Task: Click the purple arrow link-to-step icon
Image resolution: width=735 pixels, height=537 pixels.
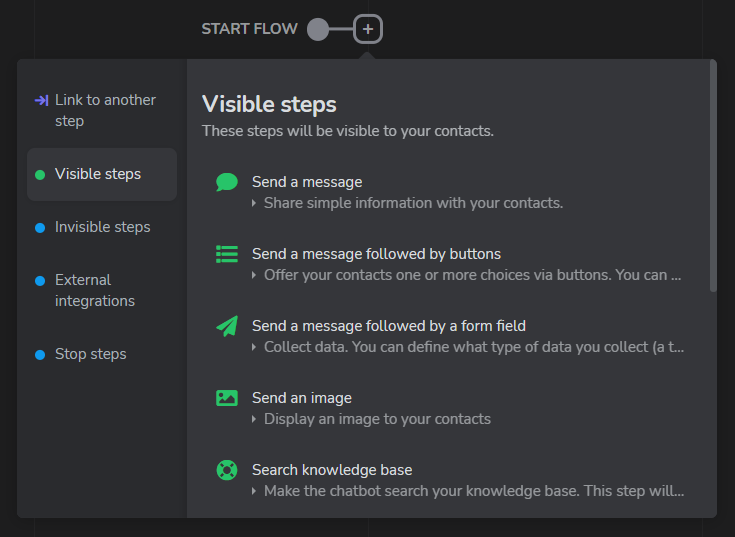Action: (41, 100)
